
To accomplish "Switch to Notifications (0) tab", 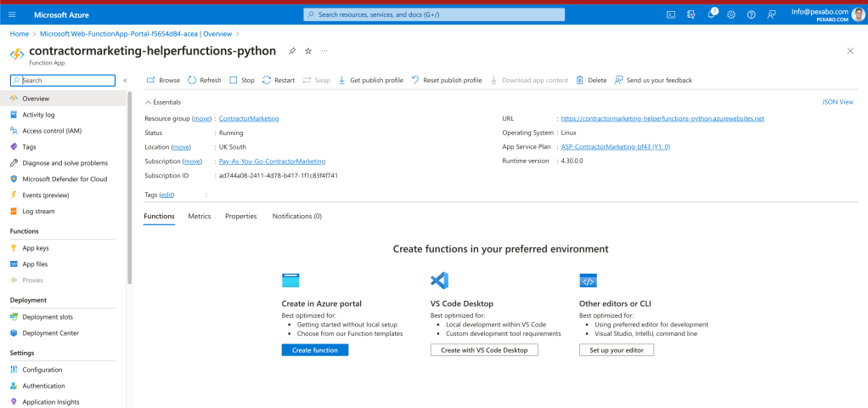I will [x=296, y=216].
